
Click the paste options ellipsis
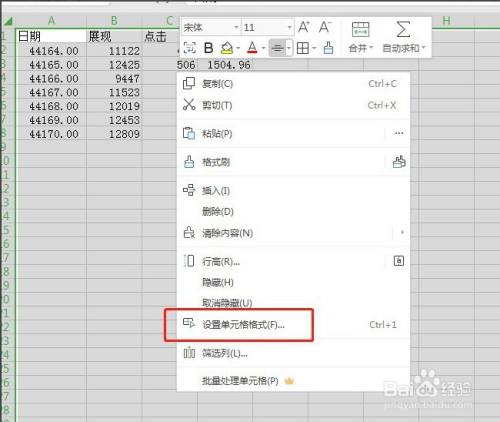click(x=399, y=133)
